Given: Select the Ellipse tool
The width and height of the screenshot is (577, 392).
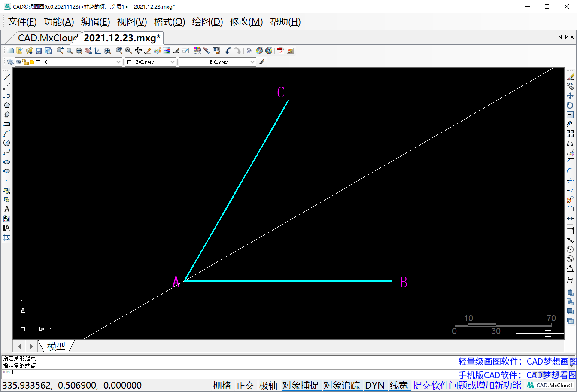Looking at the screenshot, I should pyautogui.click(x=7, y=162).
